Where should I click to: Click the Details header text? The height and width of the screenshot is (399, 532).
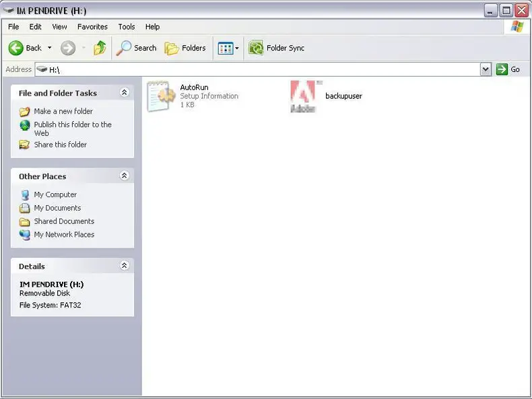[x=32, y=266]
